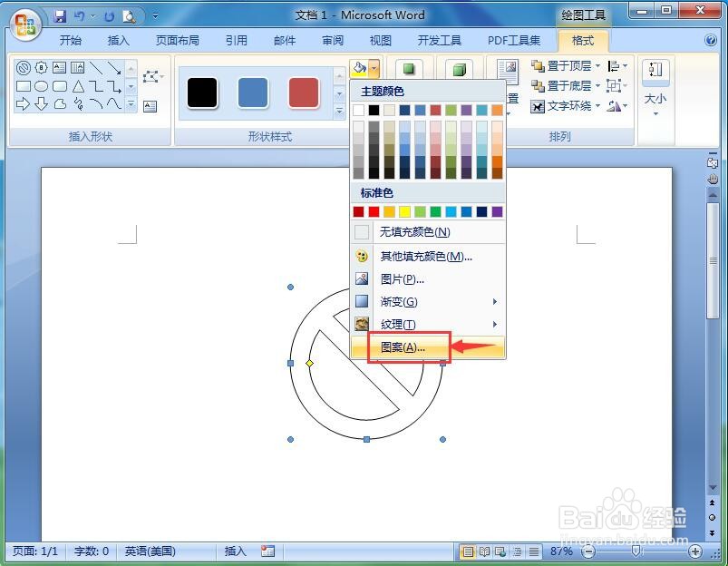Choose No Fill option
This screenshot has height=566, width=728.
coord(428,231)
